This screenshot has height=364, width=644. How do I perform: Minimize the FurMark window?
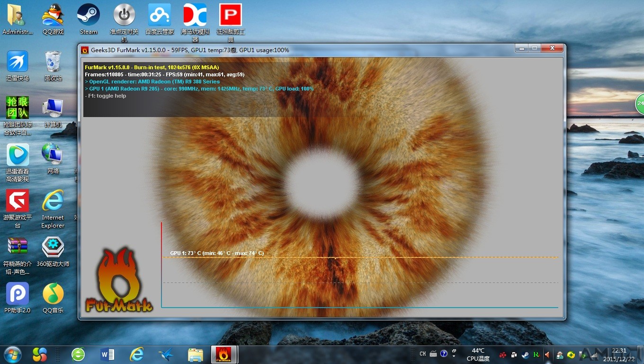coord(521,48)
